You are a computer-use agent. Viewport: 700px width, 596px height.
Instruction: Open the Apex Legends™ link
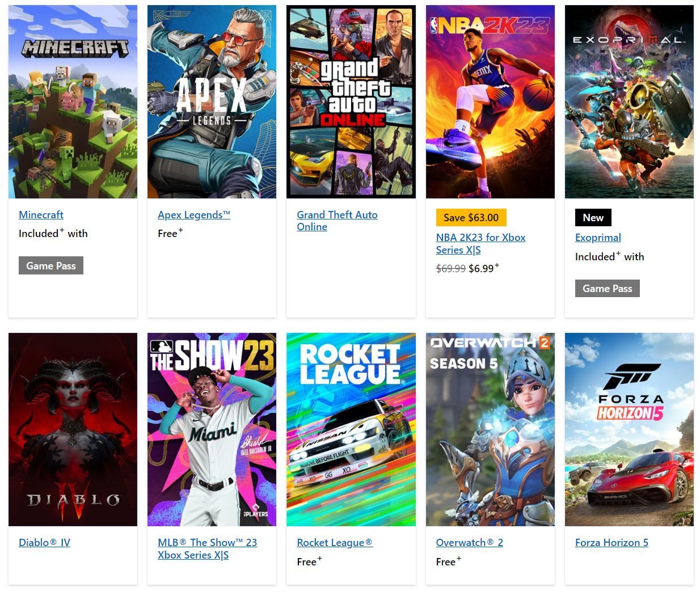click(x=194, y=215)
